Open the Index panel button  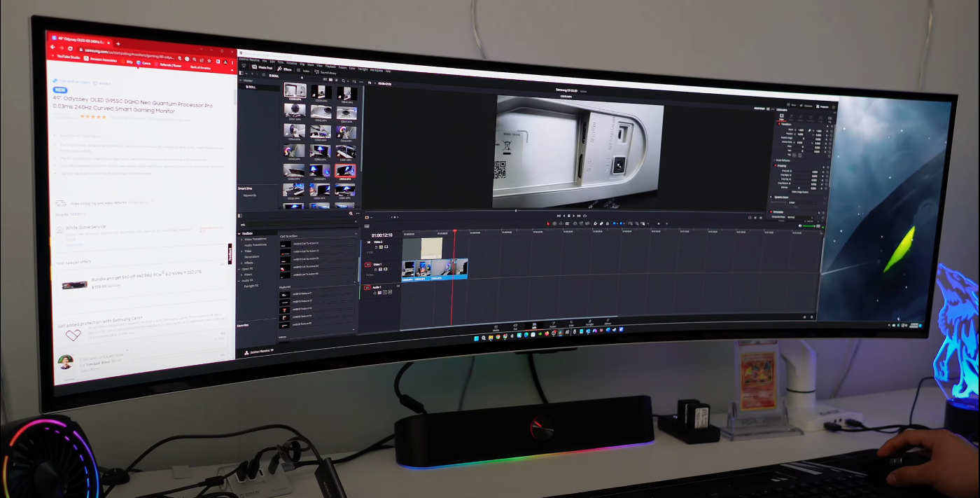pos(304,70)
